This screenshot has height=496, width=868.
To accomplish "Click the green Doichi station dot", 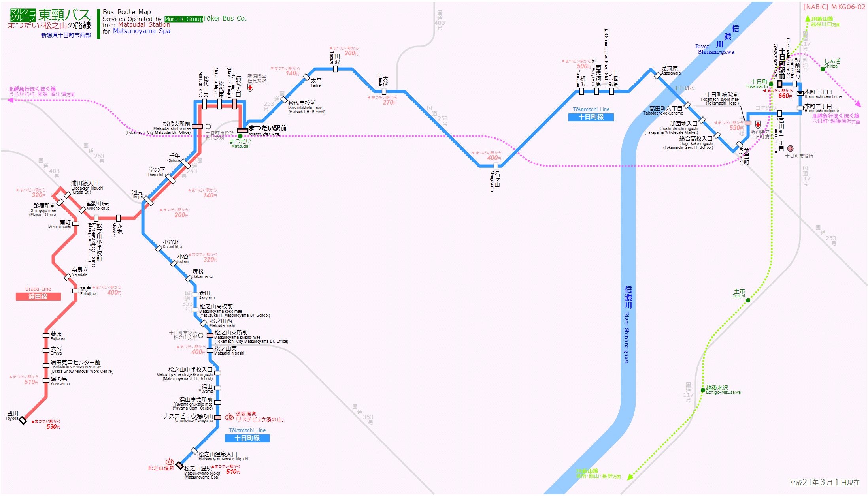I will [x=748, y=300].
